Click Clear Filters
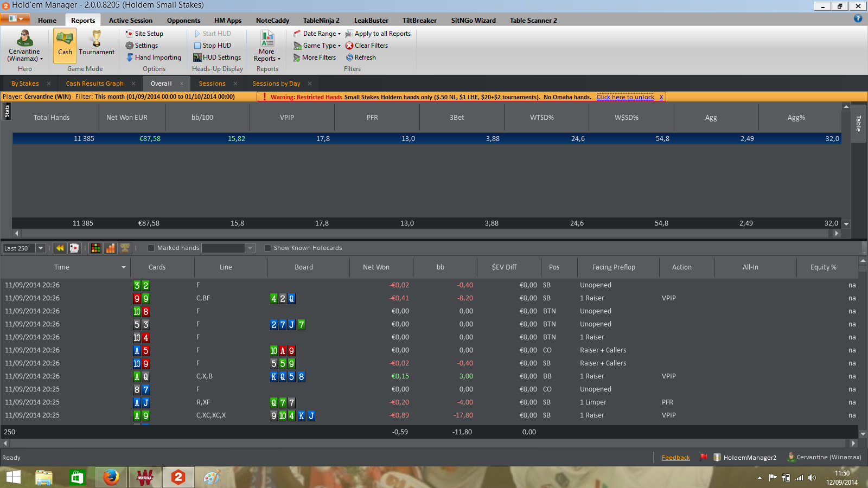Screen dimensions: 868x488 [x=367, y=46]
